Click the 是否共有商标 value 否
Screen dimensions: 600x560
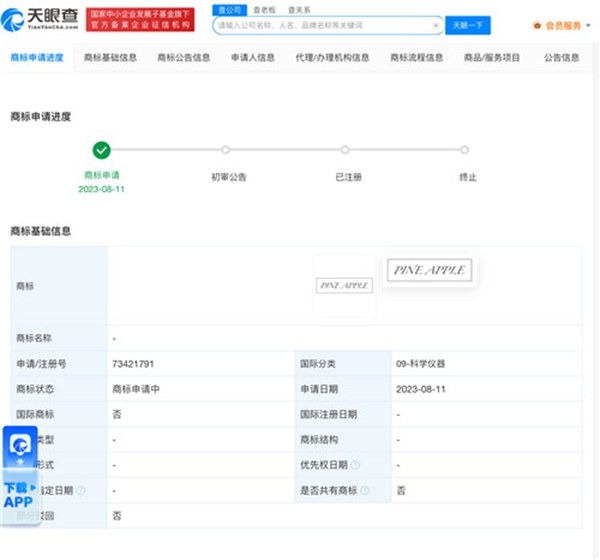[401, 490]
